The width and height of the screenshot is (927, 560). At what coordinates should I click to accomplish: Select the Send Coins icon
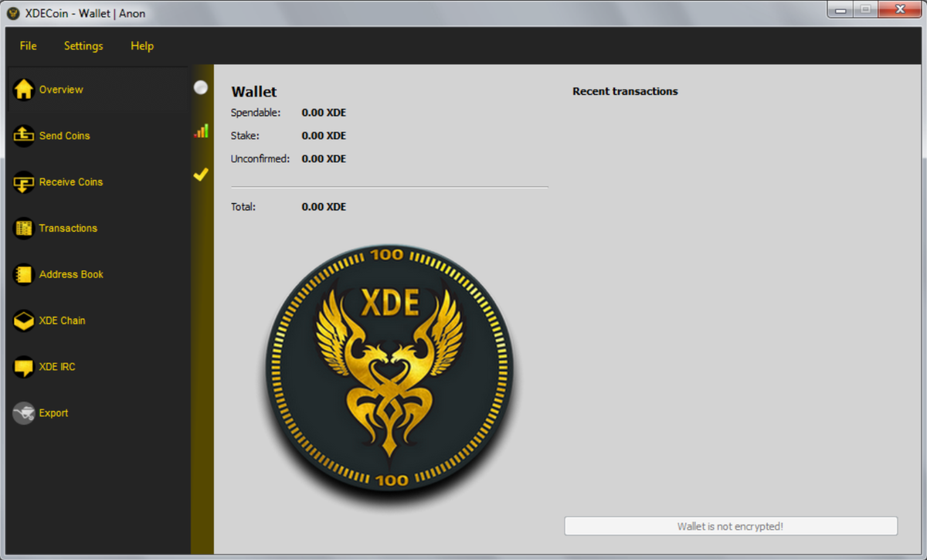[22, 135]
